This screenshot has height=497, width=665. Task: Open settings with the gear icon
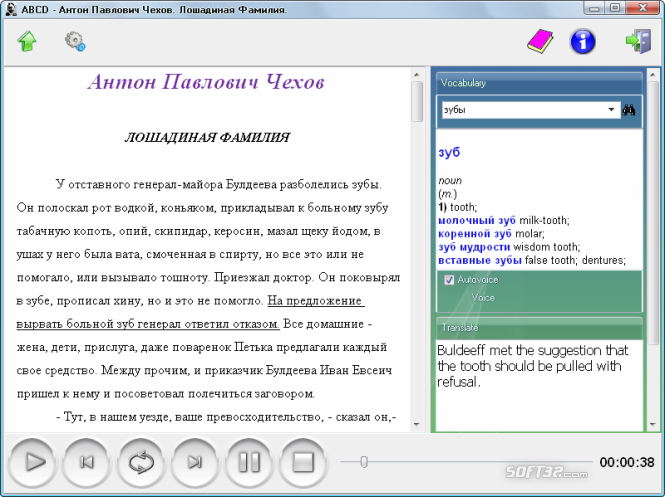point(75,42)
